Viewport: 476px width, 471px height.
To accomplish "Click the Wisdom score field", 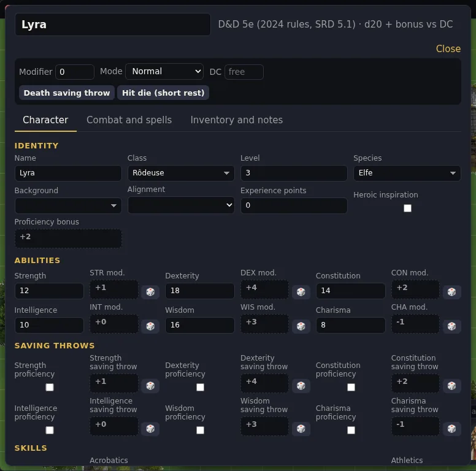I will coord(200,325).
